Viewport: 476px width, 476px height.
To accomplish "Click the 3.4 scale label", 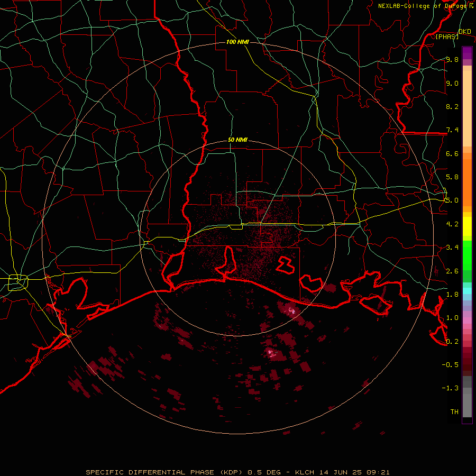I will click(452, 247).
